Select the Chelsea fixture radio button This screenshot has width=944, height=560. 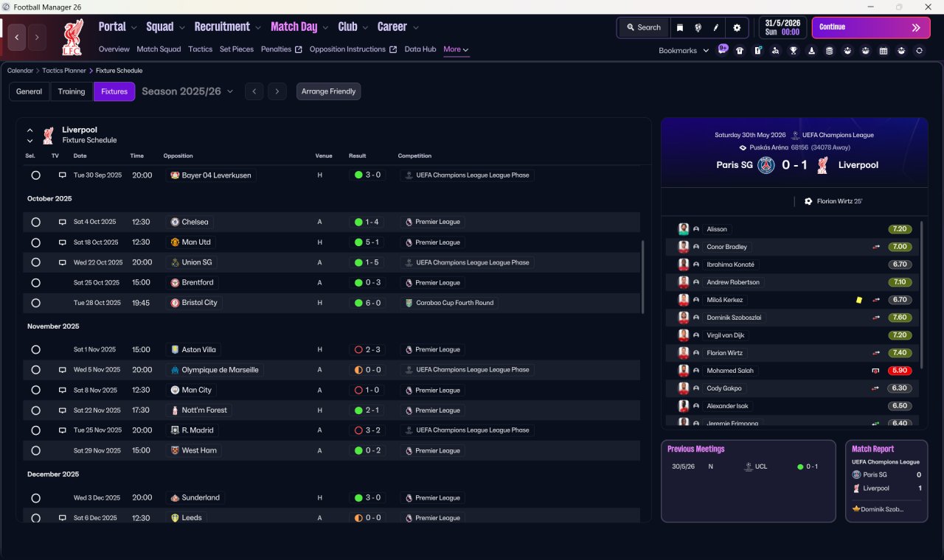click(35, 222)
